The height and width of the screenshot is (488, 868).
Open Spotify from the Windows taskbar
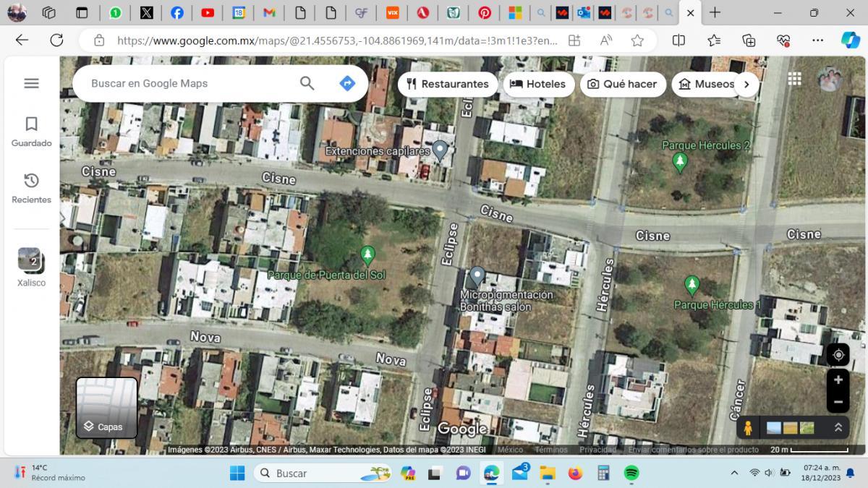[x=631, y=474]
